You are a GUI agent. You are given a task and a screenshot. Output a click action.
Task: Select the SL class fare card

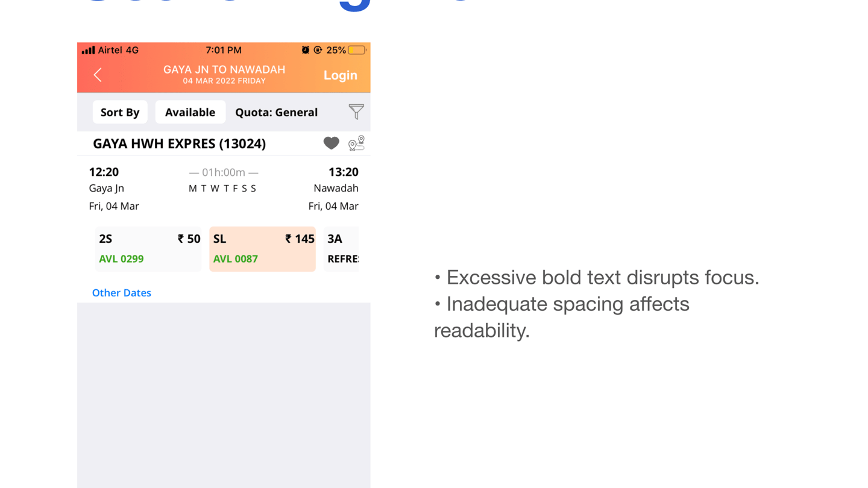[262, 249]
